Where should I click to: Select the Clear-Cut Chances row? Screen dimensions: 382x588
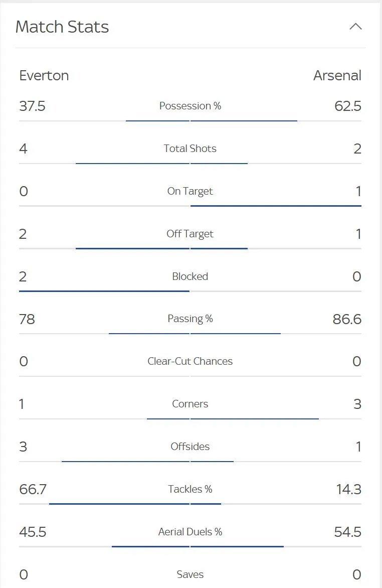pos(190,361)
